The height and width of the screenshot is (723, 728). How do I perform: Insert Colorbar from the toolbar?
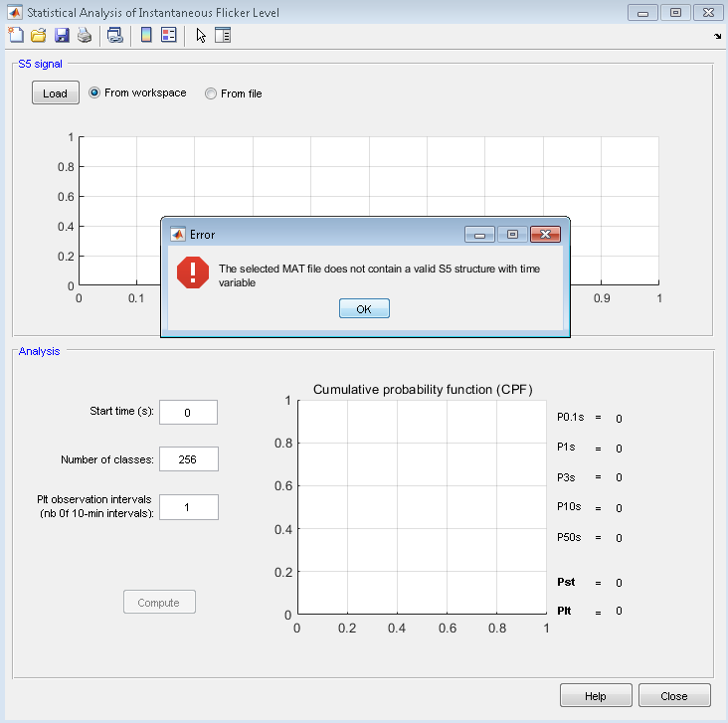click(146, 36)
